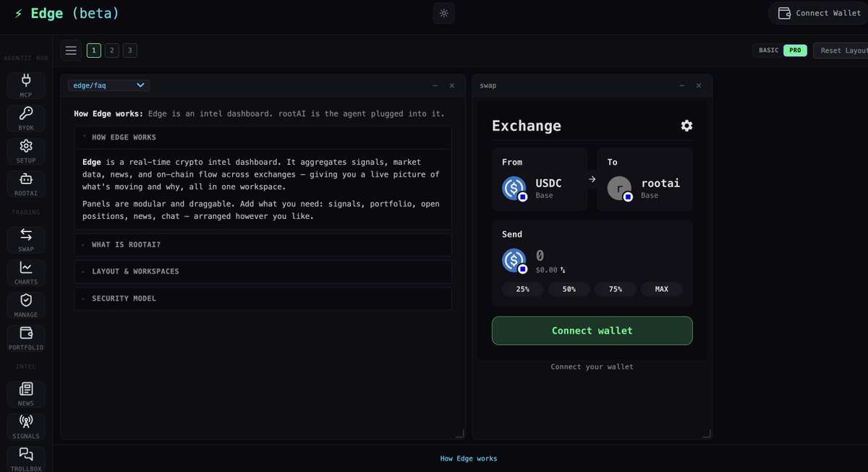This screenshot has width=868, height=472.
Task: Expand the WHAT IS ROOTAI? section
Action: pos(263,244)
